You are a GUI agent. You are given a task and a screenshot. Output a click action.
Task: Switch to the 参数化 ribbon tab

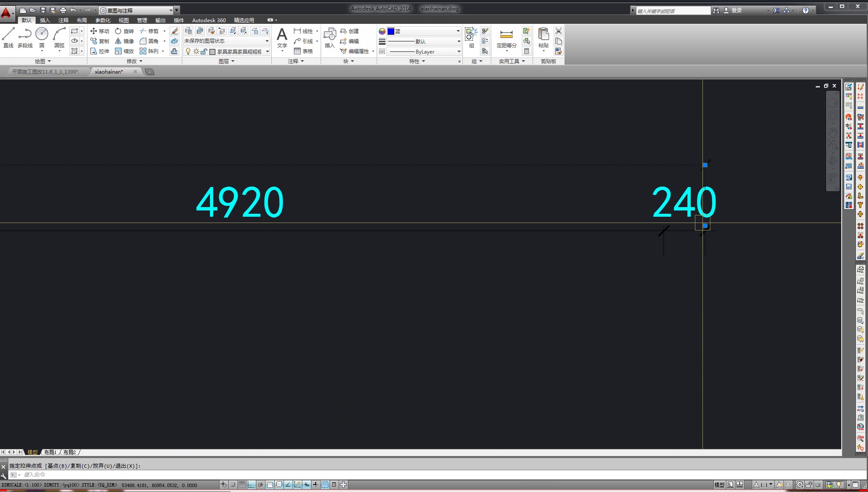point(103,20)
